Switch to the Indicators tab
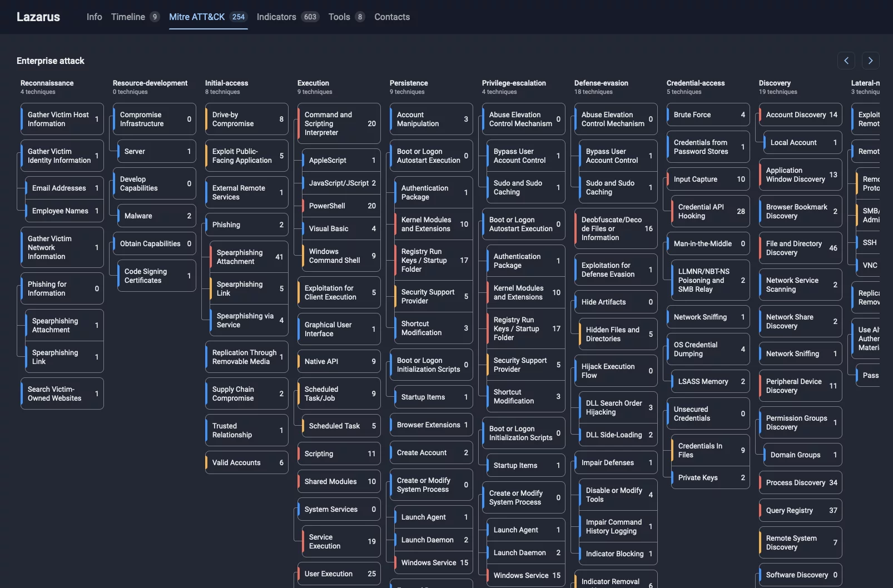Image resolution: width=893 pixels, height=588 pixels. pos(276,17)
